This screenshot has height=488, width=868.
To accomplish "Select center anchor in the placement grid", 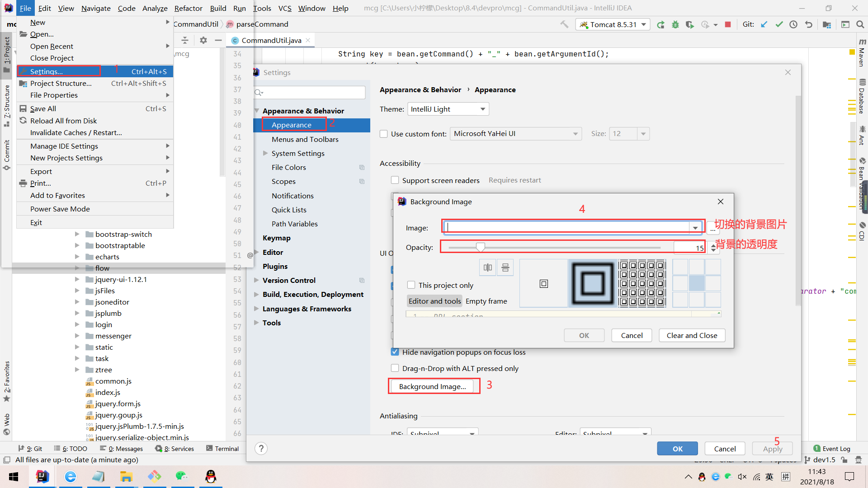I will pos(697,284).
